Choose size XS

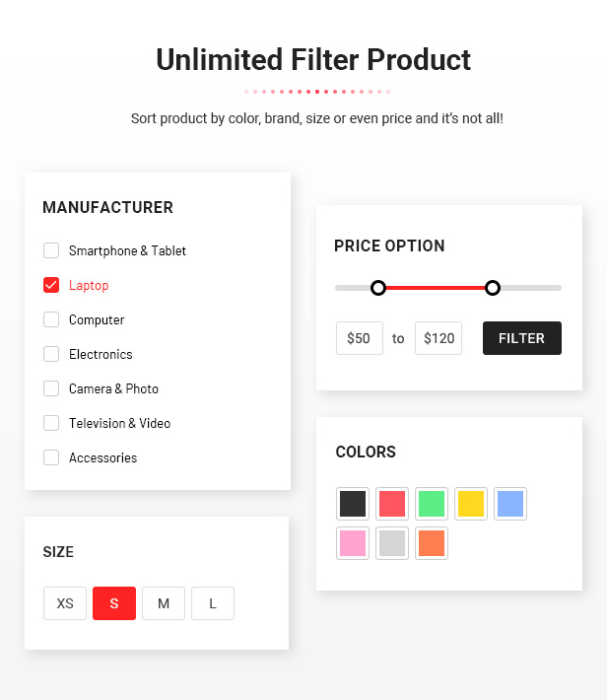[65, 603]
